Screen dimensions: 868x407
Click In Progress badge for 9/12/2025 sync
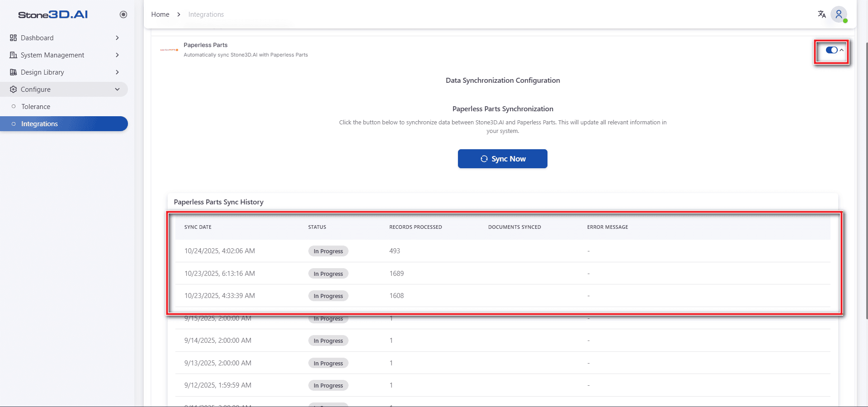(328, 385)
